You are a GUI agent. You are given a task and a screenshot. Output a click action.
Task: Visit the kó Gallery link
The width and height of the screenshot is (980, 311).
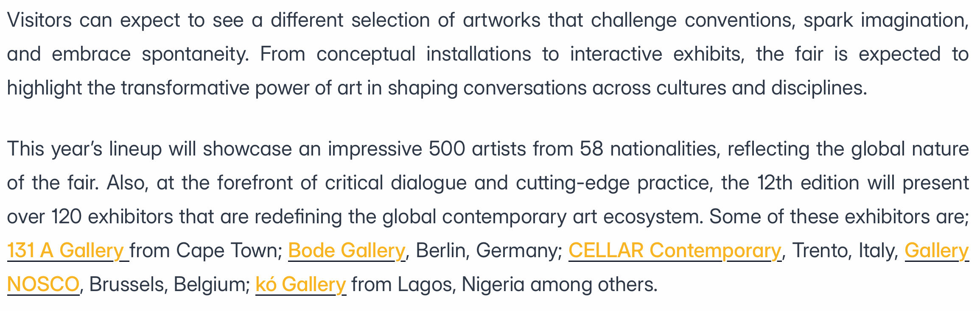[x=300, y=284]
